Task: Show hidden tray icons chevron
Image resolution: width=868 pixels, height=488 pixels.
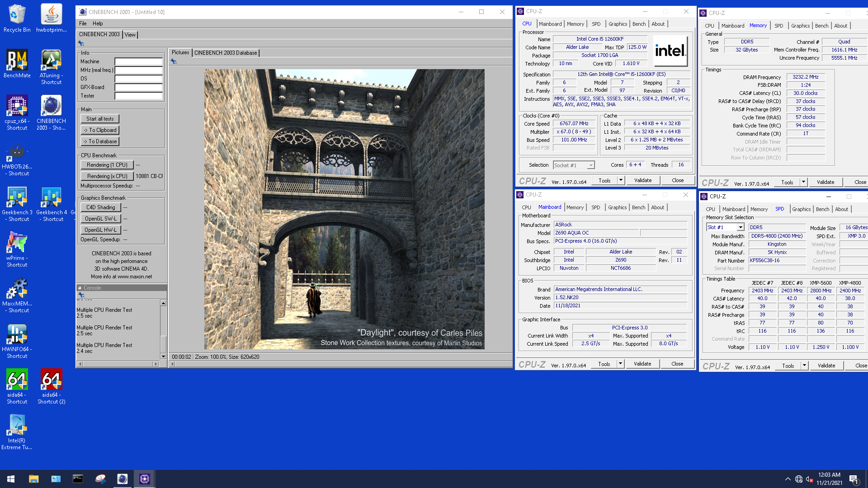Action: coord(788,479)
